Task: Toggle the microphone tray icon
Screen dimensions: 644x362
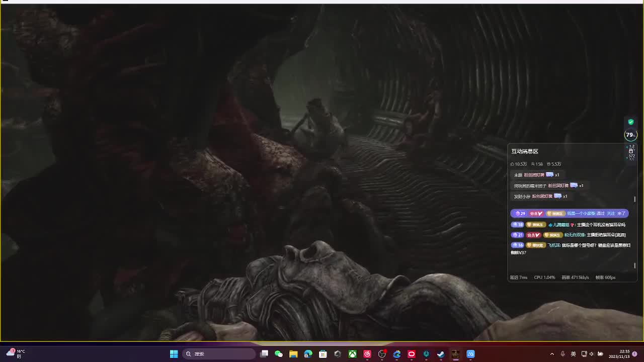Action: pyautogui.click(x=562, y=354)
